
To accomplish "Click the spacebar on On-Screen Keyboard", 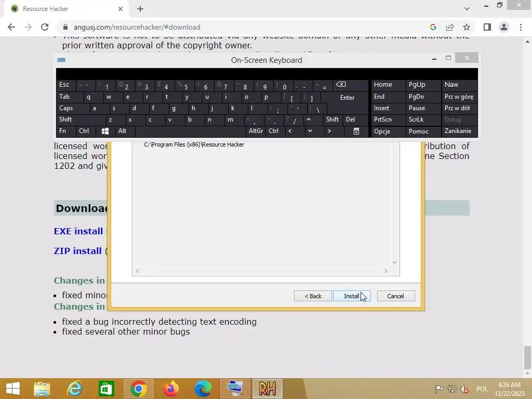I will [x=190, y=131].
